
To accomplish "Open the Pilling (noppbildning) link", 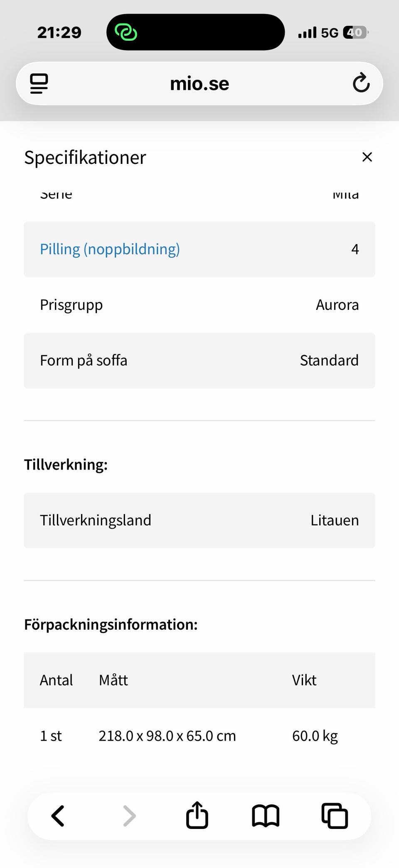I will click(x=110, y=249).
